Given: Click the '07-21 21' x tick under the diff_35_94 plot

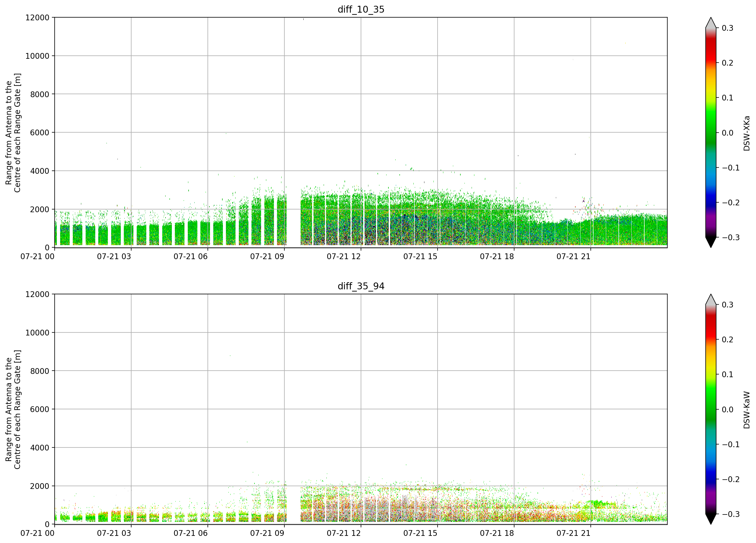Looking at the screenshot, I should (573, 533).
